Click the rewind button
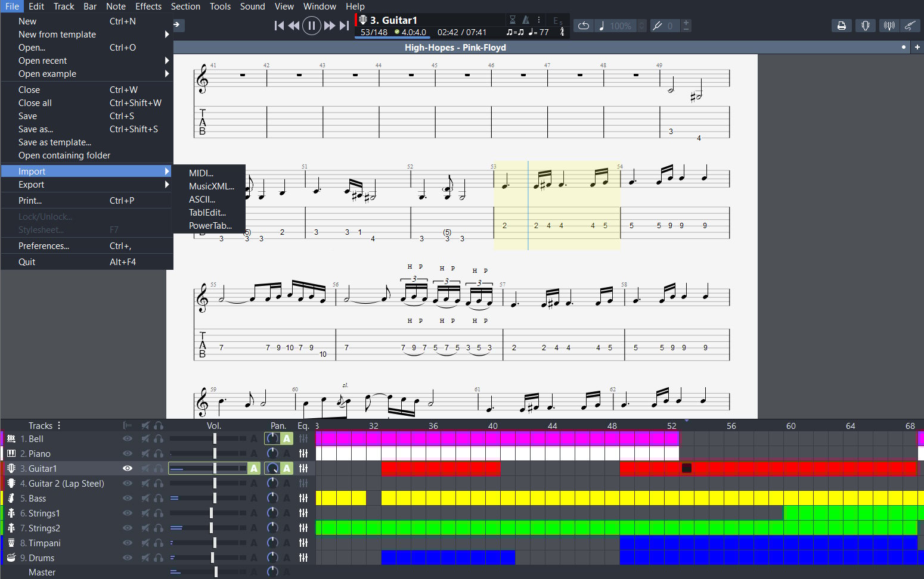 [294, 26]
